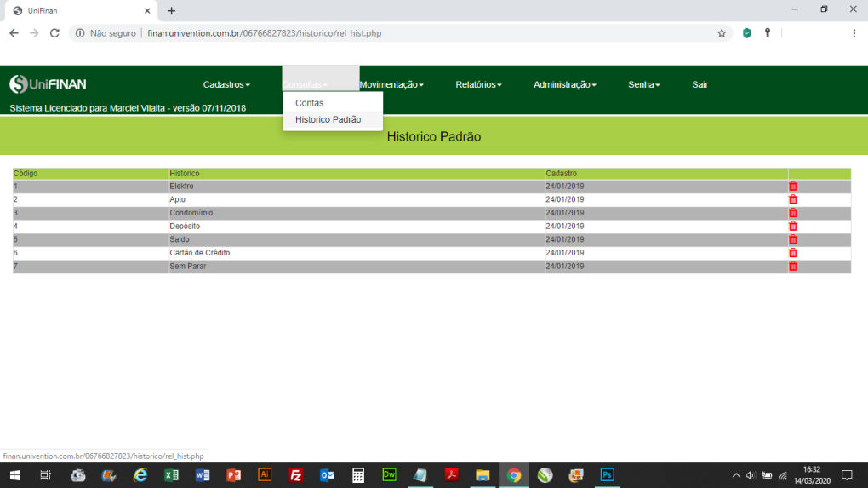The image size is (868, 488).
Task: Delete the Depósito row with its trash icon
Action: point(793,226)
